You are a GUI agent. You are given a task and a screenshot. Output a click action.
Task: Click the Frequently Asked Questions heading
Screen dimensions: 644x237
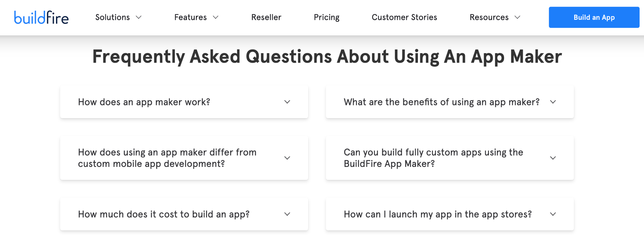click(x=327, y=57)
